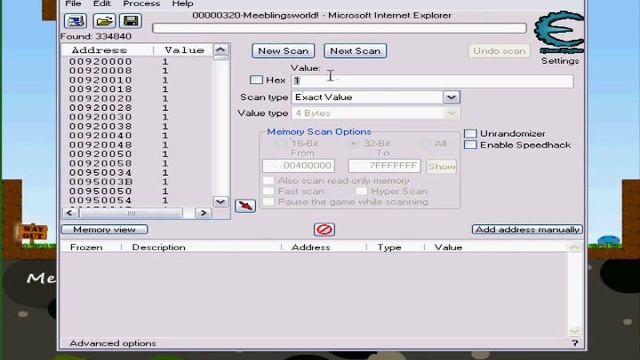The height and width of the screenshot is (360, 640).
Task: Click the Next Scan button
Action: 355,51
